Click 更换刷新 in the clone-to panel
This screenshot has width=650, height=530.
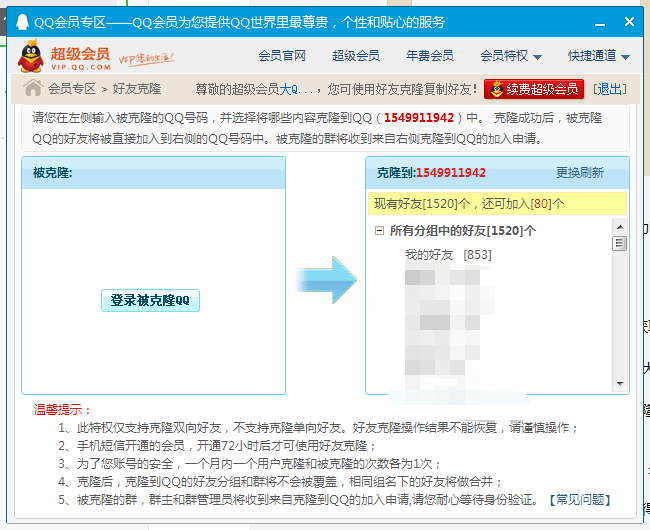coord(580,173)
